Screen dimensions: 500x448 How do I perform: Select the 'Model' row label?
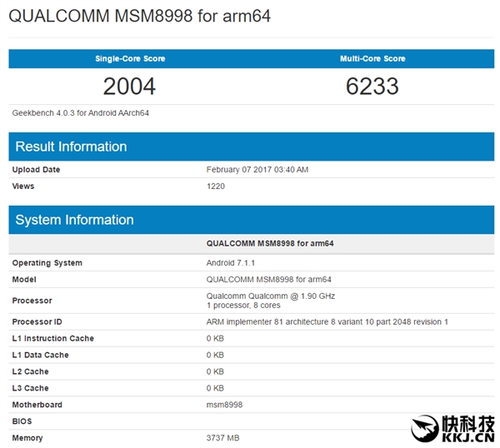click(x=24, y=280)
